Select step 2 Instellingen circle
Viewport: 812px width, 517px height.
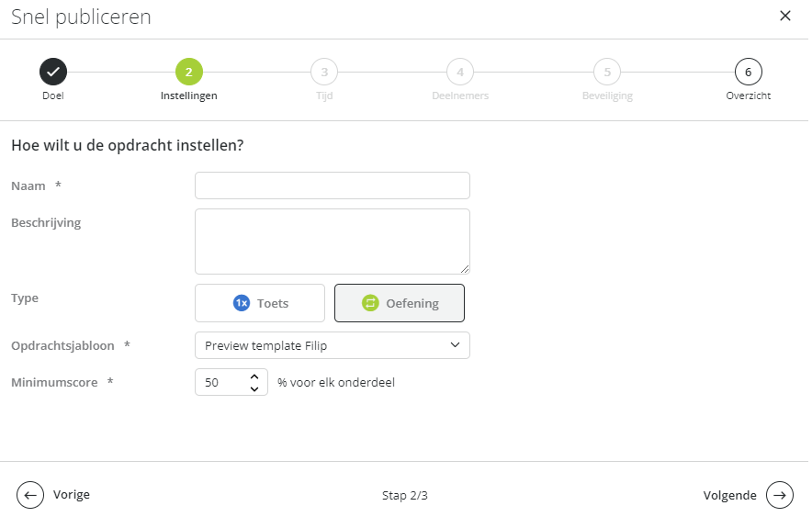189,72
